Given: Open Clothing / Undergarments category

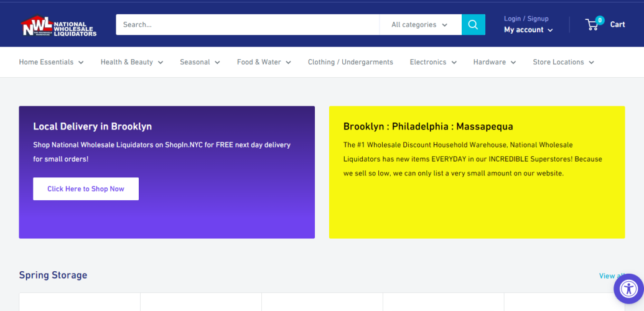Looking at the screenshot, I should 350,62.
